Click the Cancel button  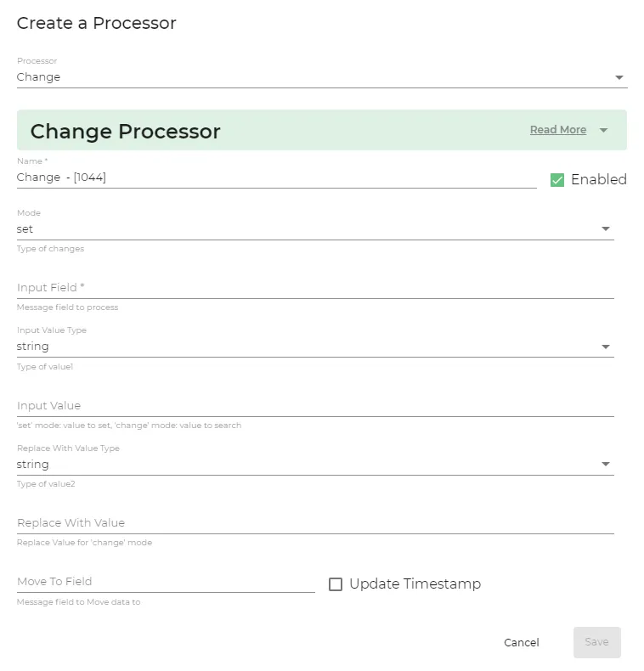tap(521, 642)
